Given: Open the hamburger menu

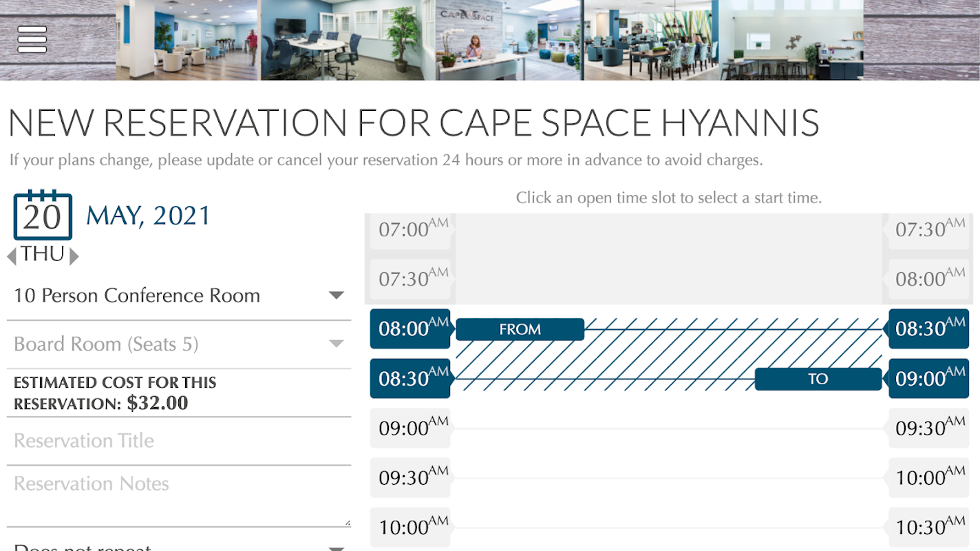Looking at the screenshot, I should pos(32,39).
